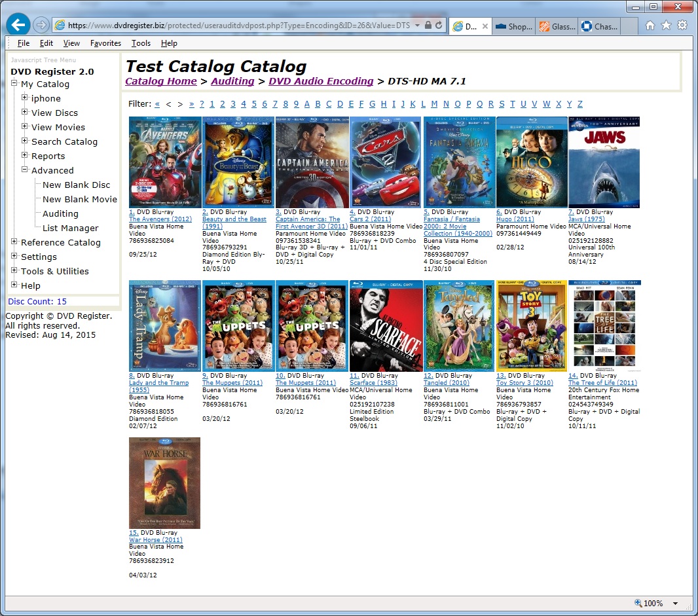Click in the browser URL address field
This screenshot has width=698, height=616.
point(238,26)
